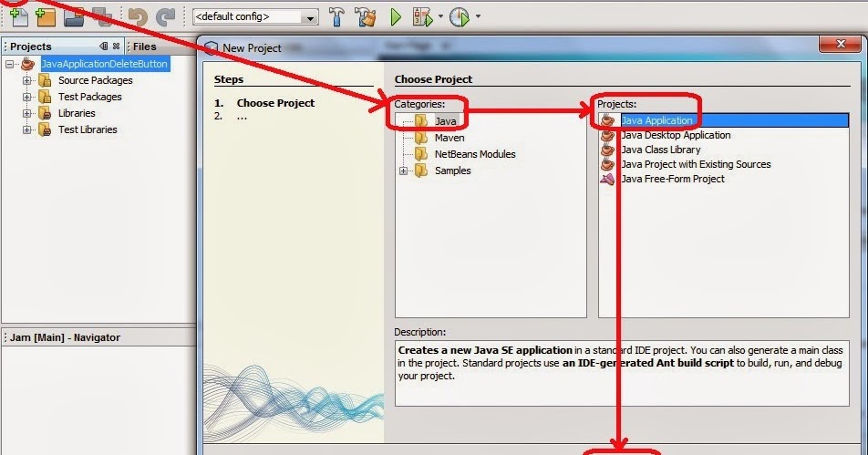Click the Open Project folder icon
The image size is (868, 455).
coord(74,17)
